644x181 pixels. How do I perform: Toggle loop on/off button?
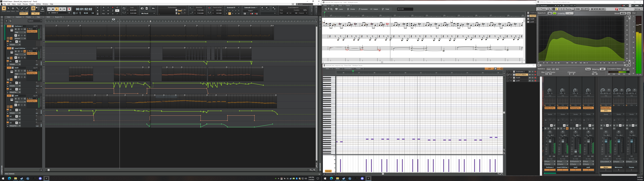pos(124,9)
